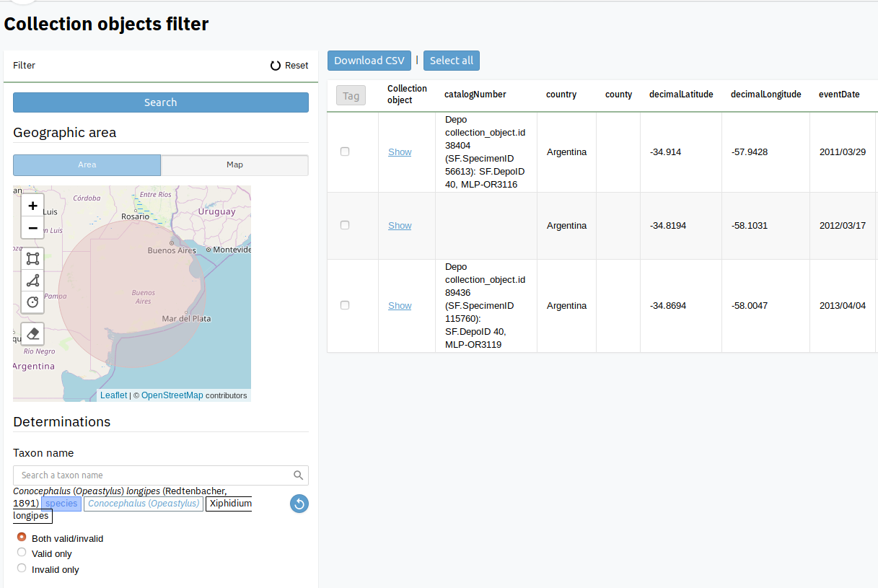Image resolution: width=878 pixels, height=588 pixels.
Task: Click the OpenStreetMap contributors link
Action: click(172, 395)
